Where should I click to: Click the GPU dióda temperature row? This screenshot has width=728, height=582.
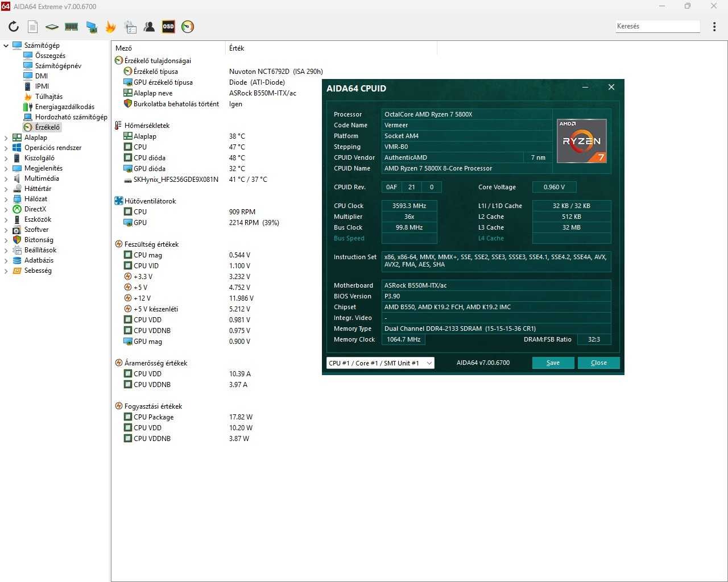pos(184,169)
